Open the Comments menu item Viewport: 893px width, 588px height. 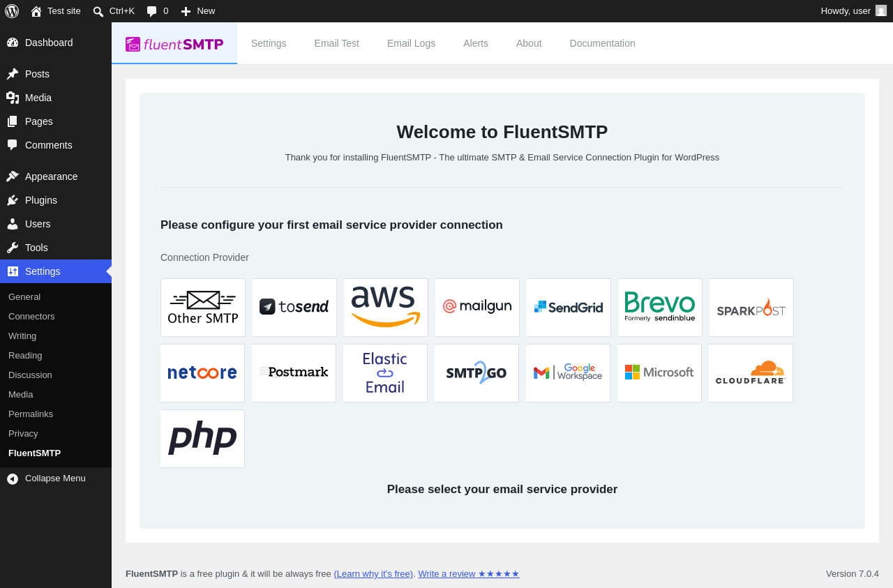56,145
